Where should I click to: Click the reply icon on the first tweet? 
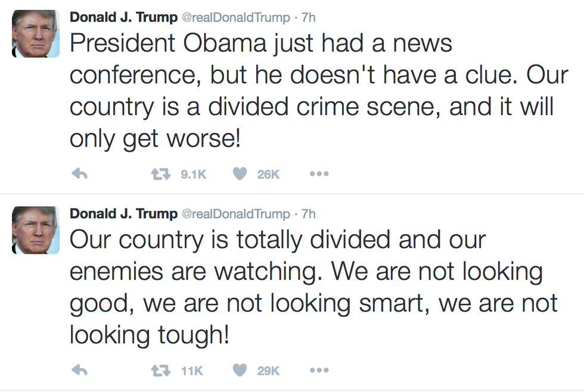click(x=79, y=173)
